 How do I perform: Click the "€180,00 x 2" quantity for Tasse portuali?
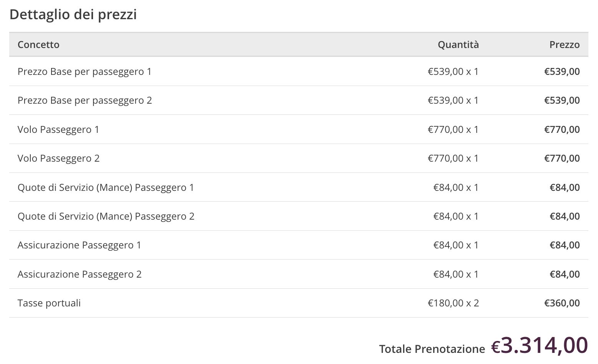[453, 303]
